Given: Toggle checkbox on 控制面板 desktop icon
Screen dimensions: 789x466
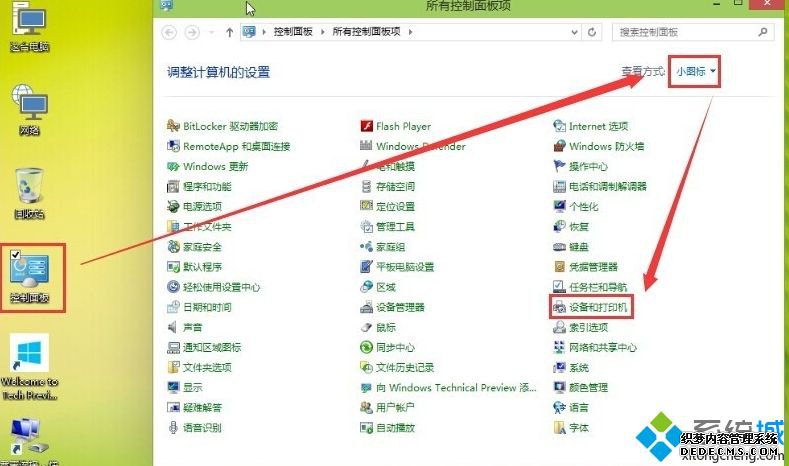Looking at the screenshot, I should [15, 254].
